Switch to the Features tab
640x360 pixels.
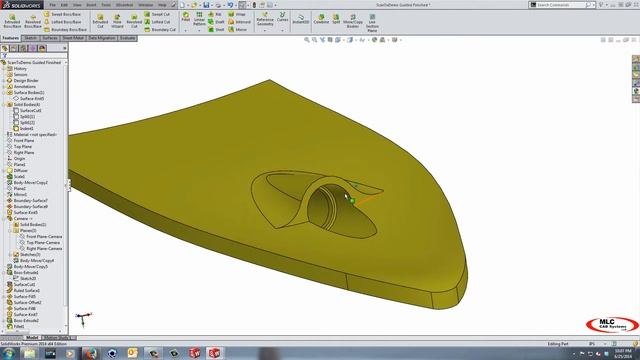pyautogui.click(x=11, y=38)
